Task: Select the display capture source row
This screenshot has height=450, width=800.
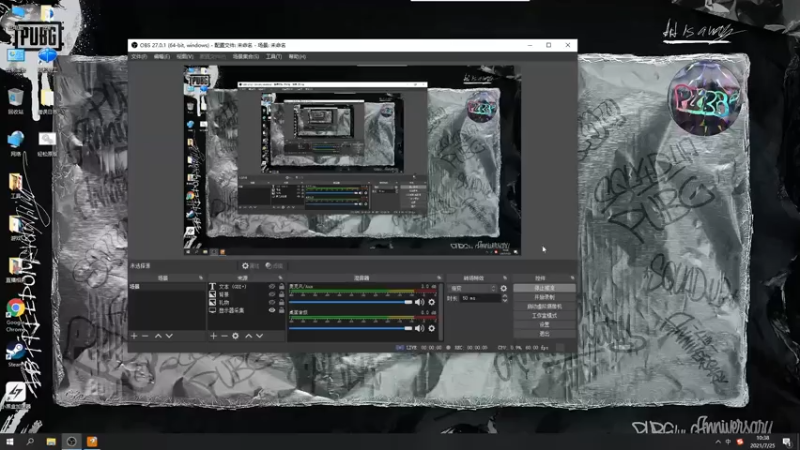Action: point(246,310)
